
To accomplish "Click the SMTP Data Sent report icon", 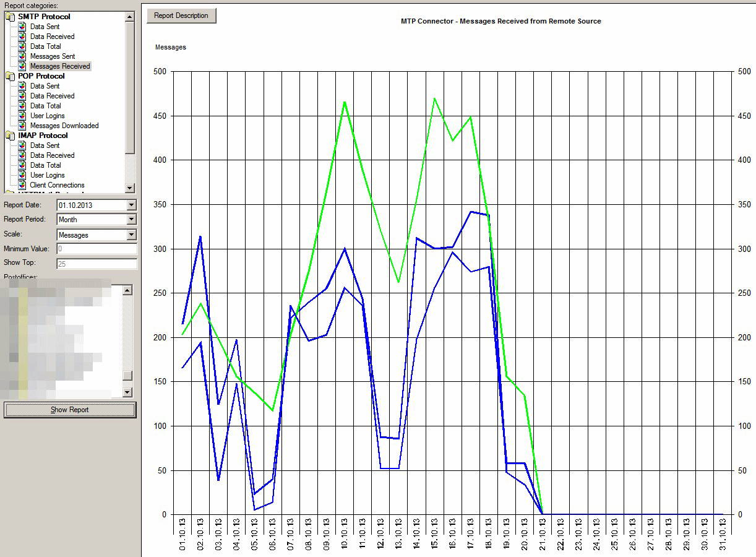I will (x=22, y=27).
